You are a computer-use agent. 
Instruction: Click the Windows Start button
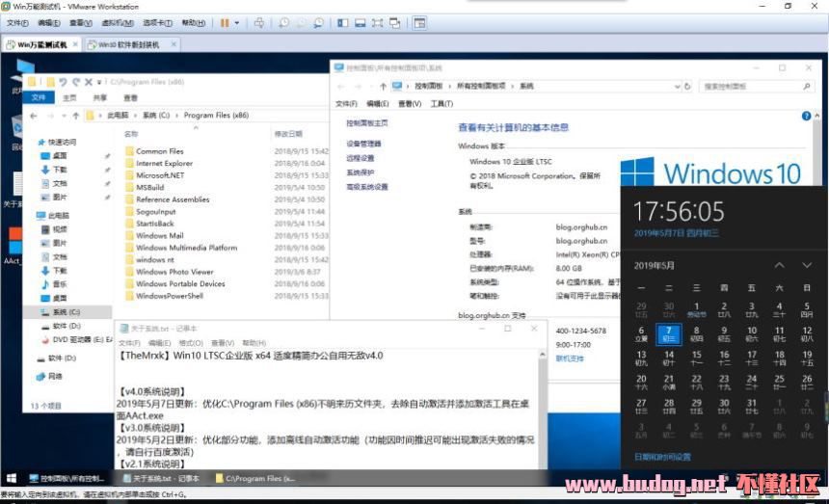click(12, 478)
